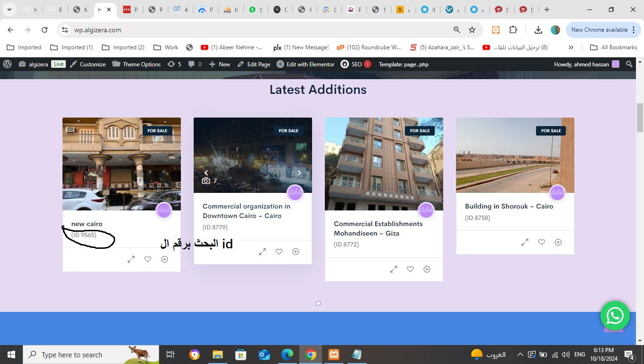644x364 pixels.
Task: Go to previous photo in Downtown Cairo slider
Action: [x=206, y=173]
